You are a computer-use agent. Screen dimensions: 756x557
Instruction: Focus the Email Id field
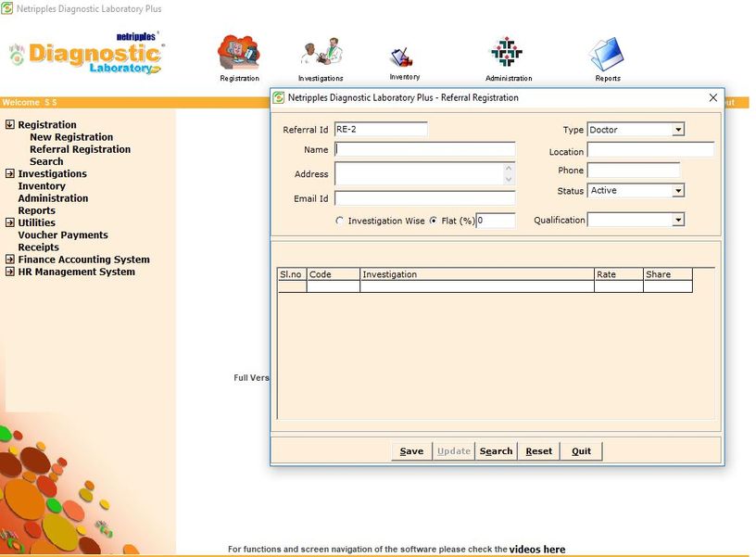[424, 198]
